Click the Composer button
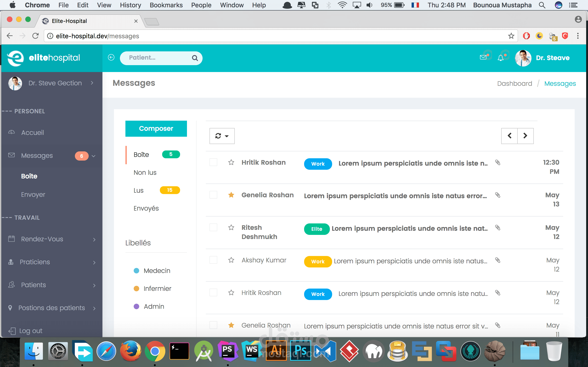Screen dimensions: 588x367 [x=156, y=129]
